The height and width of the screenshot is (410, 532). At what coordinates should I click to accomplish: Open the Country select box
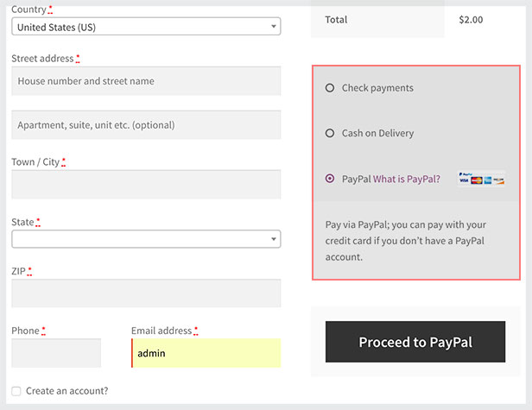point(146,27)
